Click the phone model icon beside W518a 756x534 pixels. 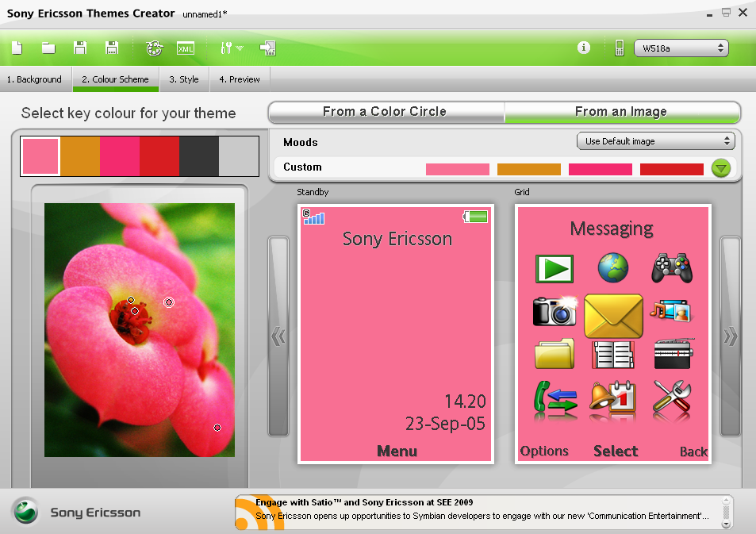(x=620, y=48)
